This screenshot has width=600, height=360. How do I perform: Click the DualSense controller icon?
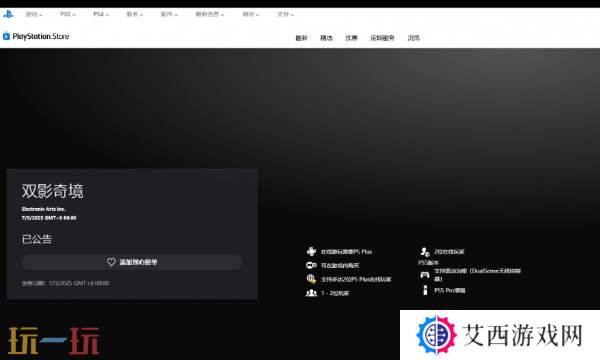(x=425, y=275)
